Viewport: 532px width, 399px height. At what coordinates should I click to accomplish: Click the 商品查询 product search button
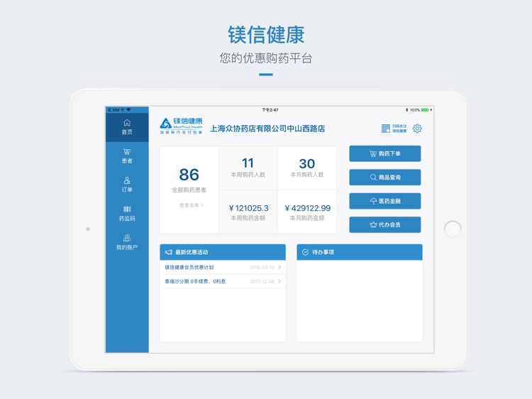[384, 177]
